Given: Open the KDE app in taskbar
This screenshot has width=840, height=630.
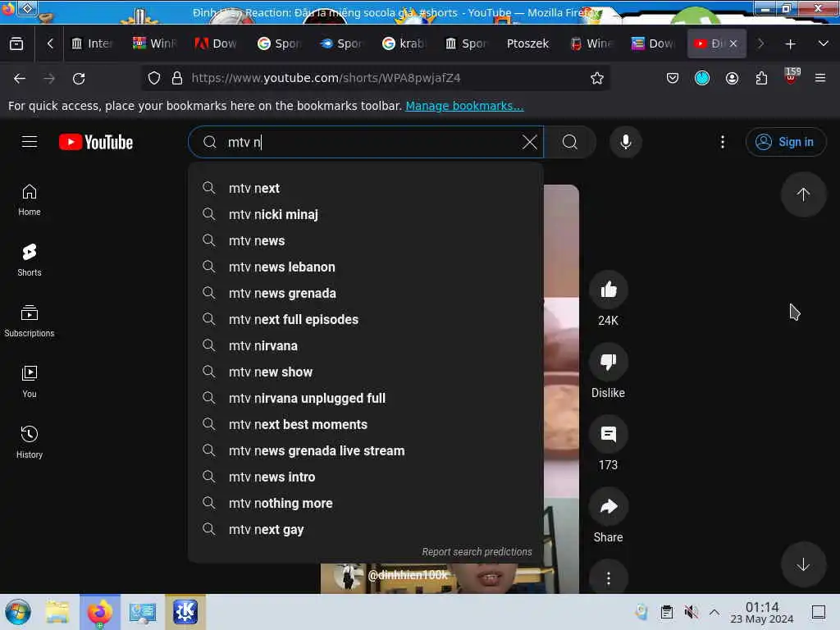Looking at the screenshot, I should coord(185,612).
